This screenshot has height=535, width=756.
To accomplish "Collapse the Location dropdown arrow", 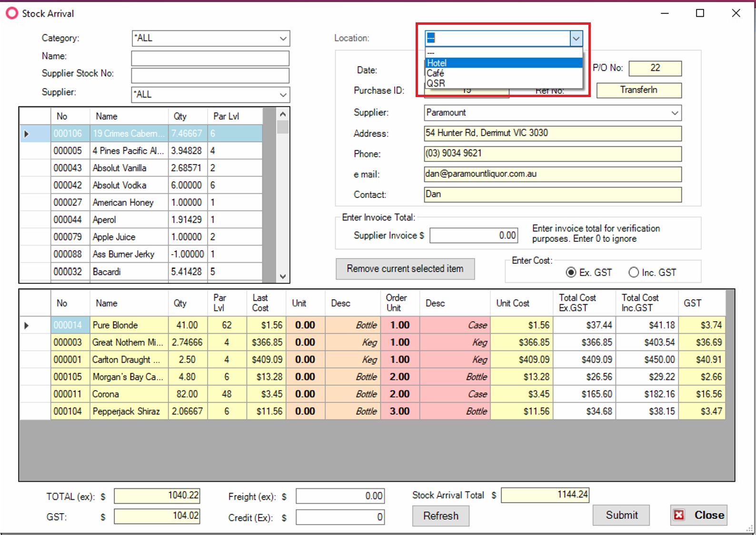I will coord(576,38).
